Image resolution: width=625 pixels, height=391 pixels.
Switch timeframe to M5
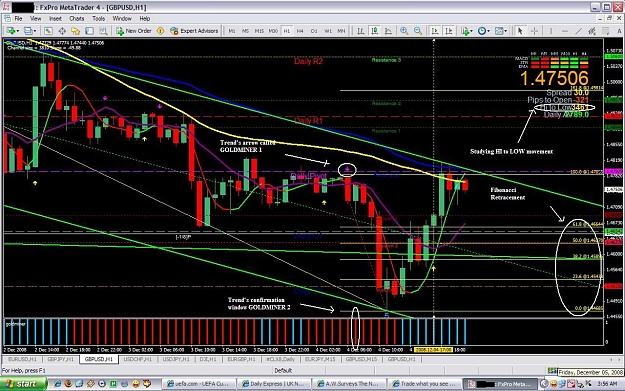click(x=246, y=31)
